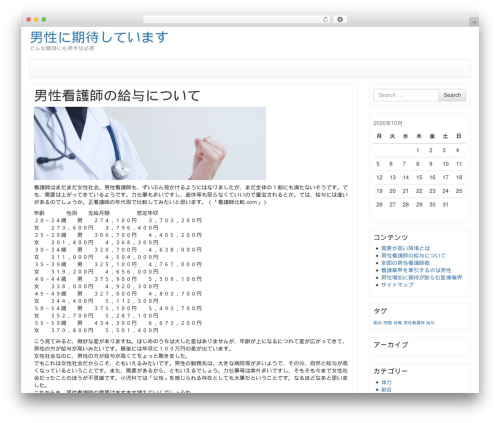500x423 pixels.
Task: Close the browser window with red button
Action: point(29,19)
